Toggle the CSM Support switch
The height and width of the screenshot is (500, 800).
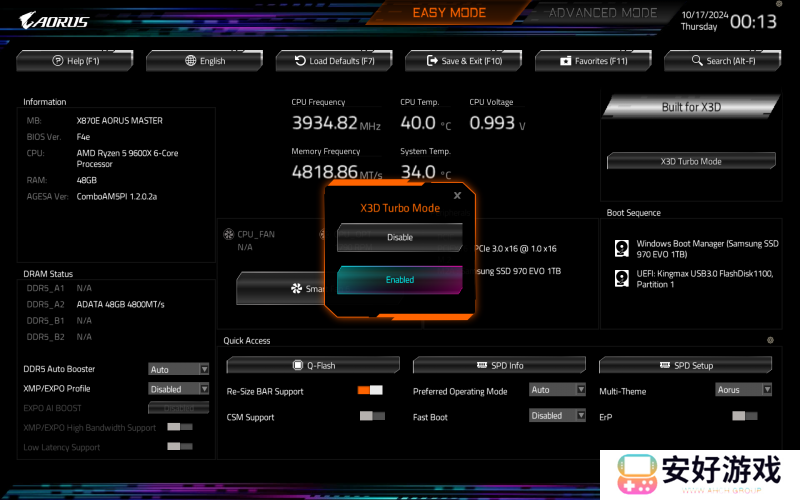click(370, 416)
